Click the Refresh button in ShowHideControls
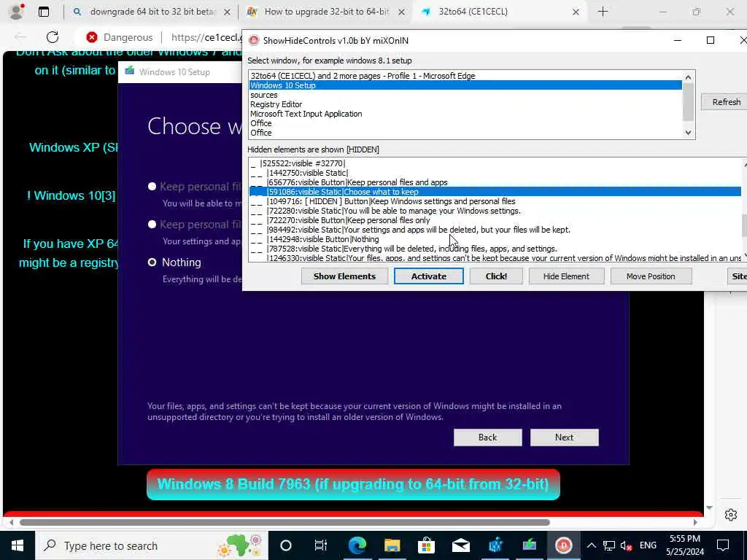This screenshot has height=560, width=747. [726, 102]
